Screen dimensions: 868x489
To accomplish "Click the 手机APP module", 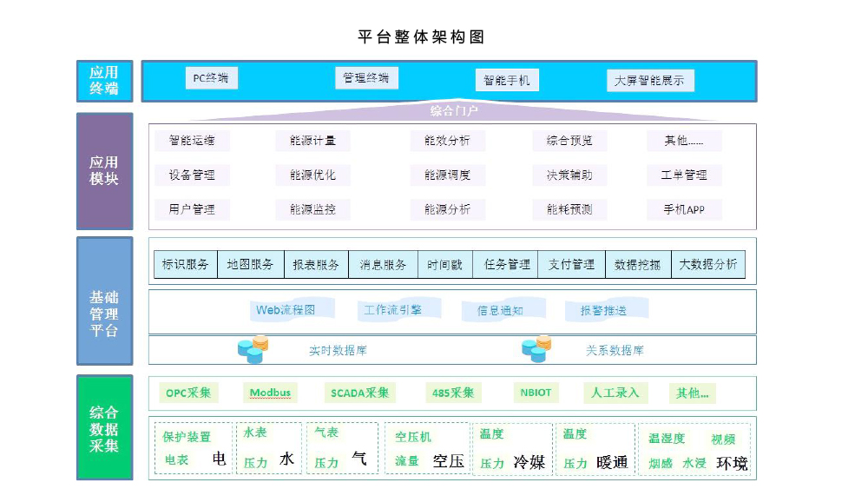I will pyautogui.click(x=684, y=209).
